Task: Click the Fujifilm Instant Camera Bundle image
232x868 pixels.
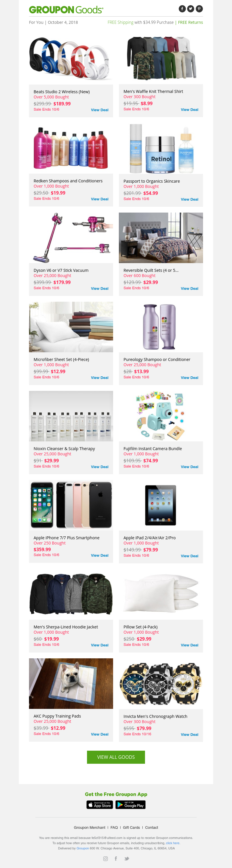Action: click(161, 416)
